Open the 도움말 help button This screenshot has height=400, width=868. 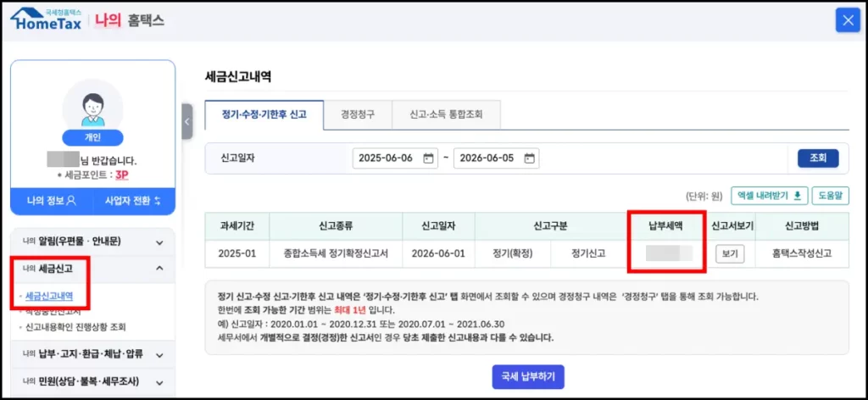(x=831, y=195)
